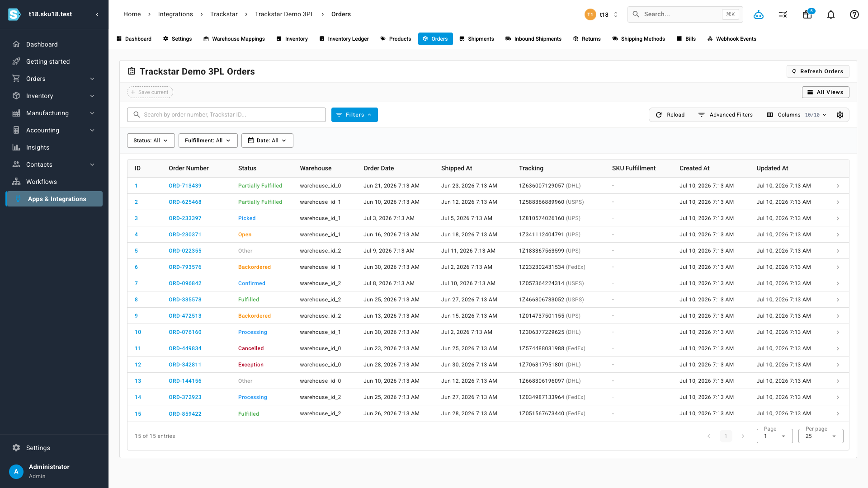Open the Per page dropdown
This screenshot has width=868, height=488.
821,436
